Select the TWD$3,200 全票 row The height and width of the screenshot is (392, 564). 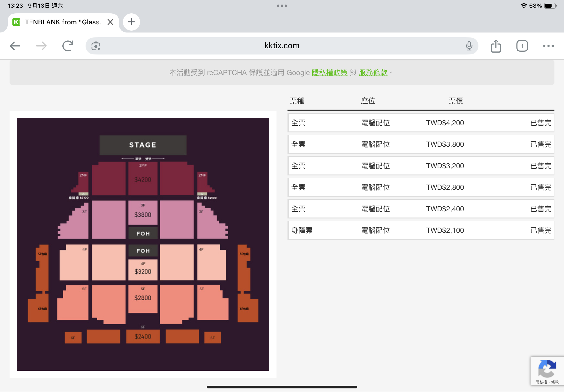click(x=421, y=166)
